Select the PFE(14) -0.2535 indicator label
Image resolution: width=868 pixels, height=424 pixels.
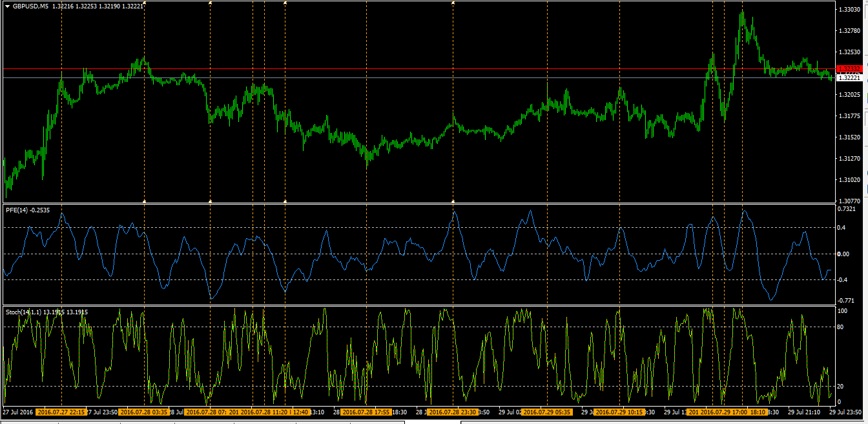(28, 210)
